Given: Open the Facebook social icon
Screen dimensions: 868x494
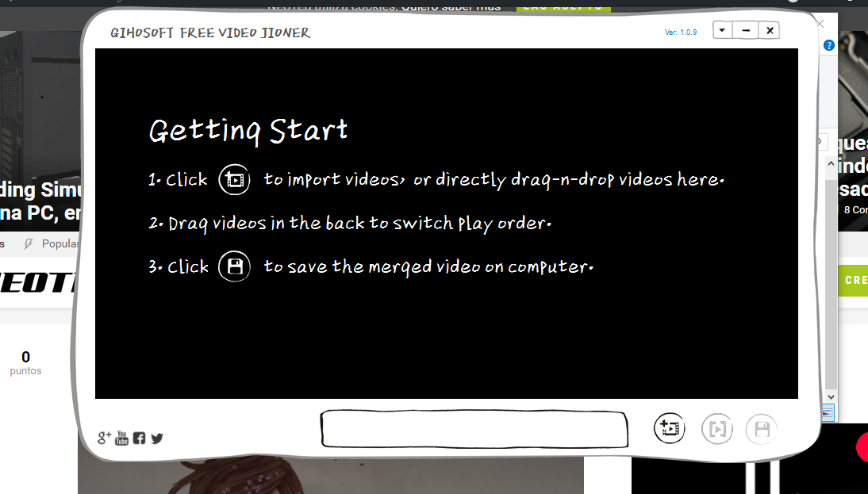Looking at the screenshot, I should coord(139,438).
